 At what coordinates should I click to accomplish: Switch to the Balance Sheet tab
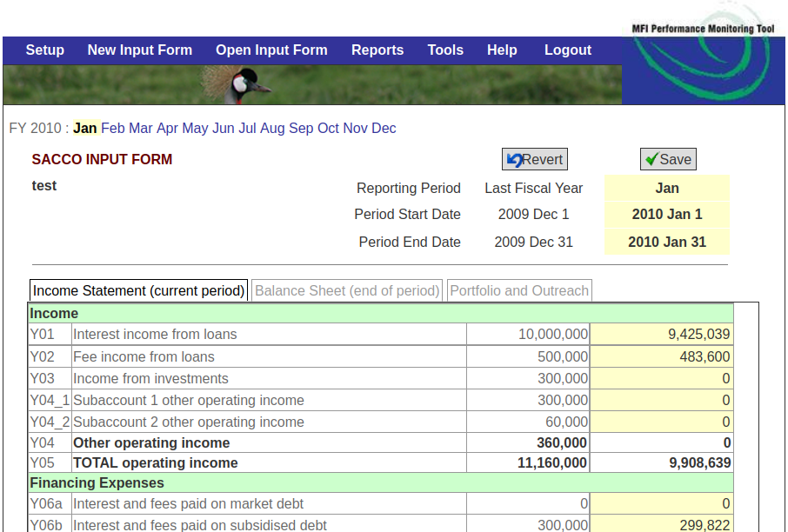pos(347,290)
